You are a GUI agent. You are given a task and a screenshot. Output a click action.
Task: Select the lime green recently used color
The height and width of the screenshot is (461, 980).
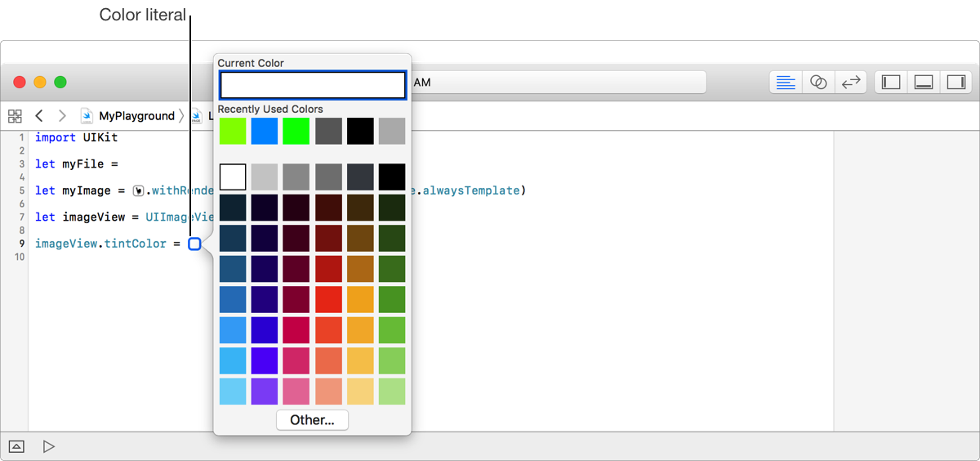(x=233, y=131)
